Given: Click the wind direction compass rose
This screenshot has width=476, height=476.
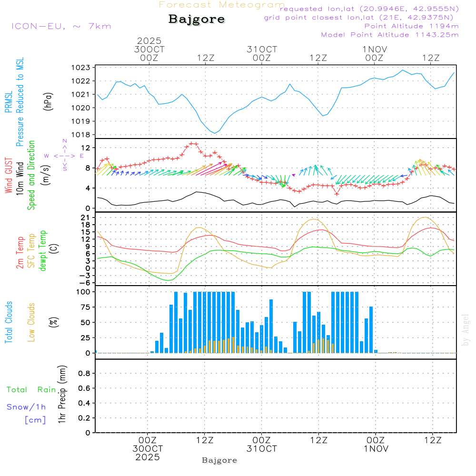Looking at the screenshot, I should 65,156.
